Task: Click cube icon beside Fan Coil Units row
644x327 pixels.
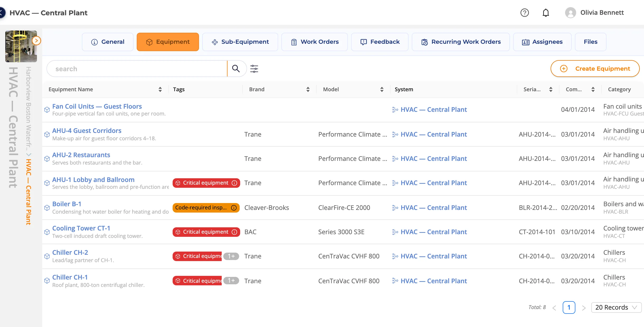Action: (47, 110)
